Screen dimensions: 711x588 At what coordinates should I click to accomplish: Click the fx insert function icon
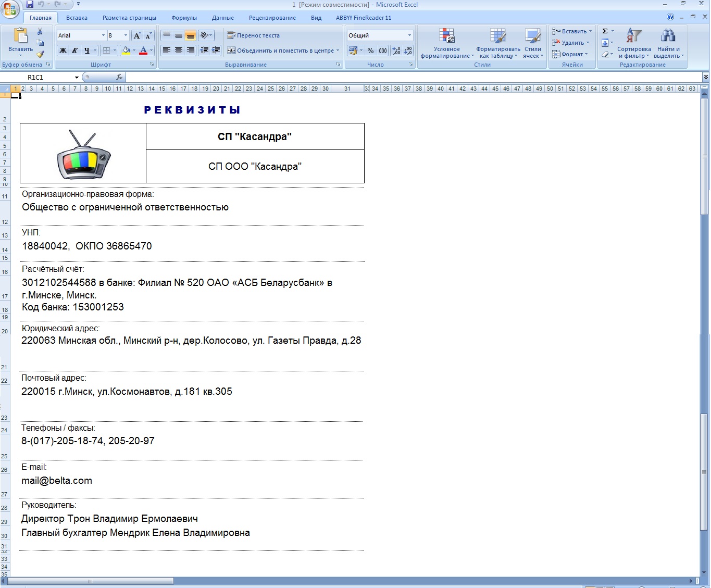pyautogui.click(x=119, y=77)
